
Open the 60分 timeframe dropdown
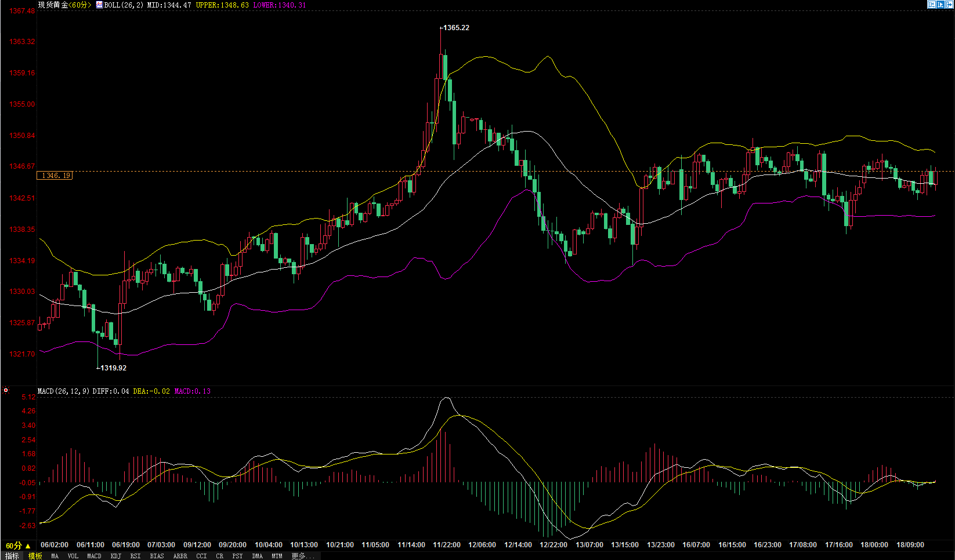point(18,546)
